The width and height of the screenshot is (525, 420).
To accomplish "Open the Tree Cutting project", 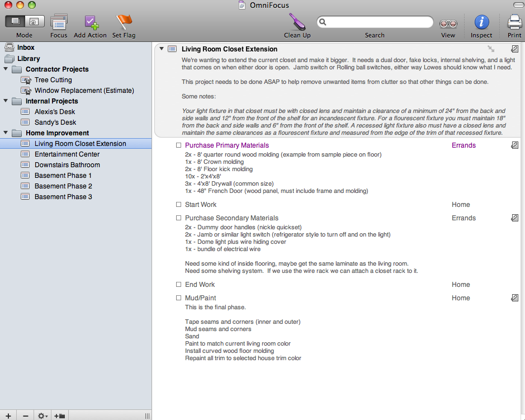I will (x=53, y=80).
